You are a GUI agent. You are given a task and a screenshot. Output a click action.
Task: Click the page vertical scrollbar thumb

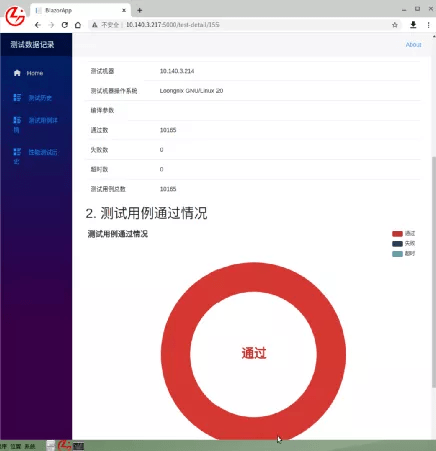pos(433,272)
